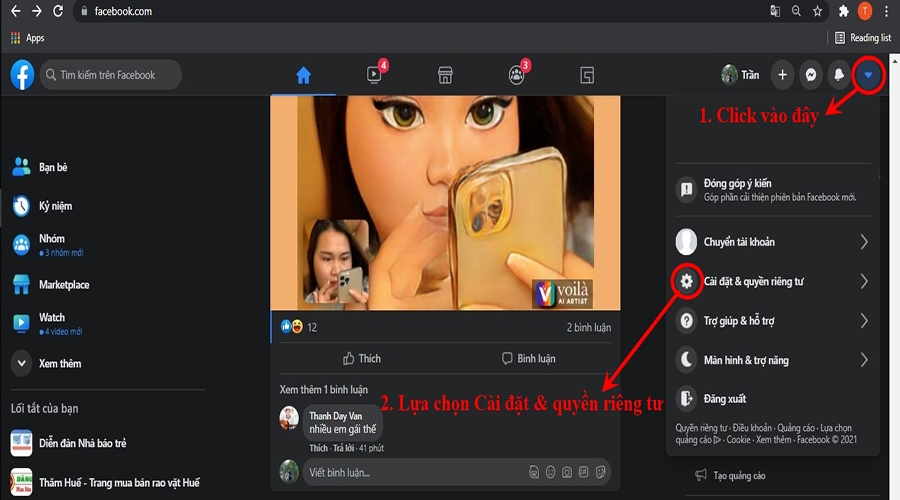Open the Gaming tab icon
Screen dimensions: 900x500
[x=587, y=75]
